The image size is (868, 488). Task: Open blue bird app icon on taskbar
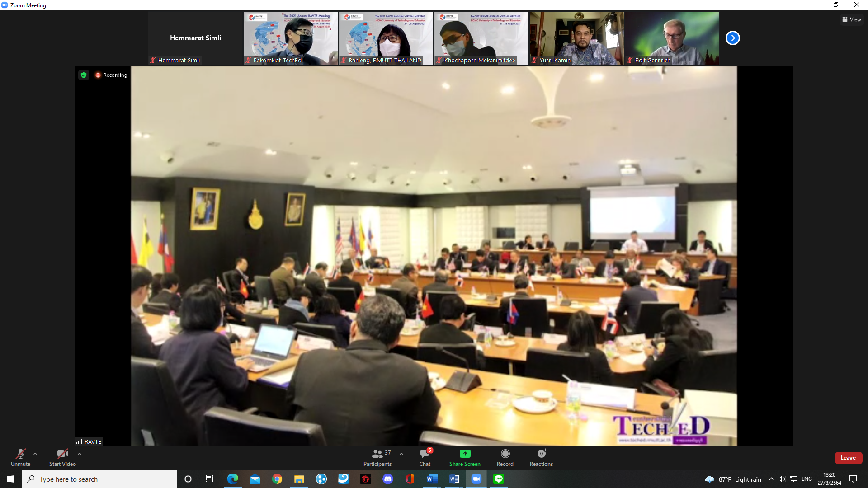coord(344,479)
